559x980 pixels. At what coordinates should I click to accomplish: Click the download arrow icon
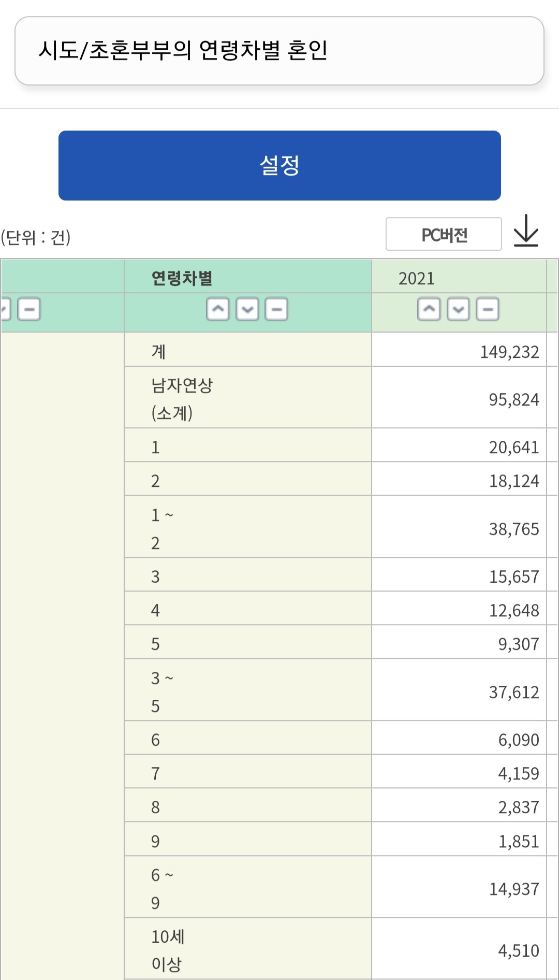click(x=526, y=231)
